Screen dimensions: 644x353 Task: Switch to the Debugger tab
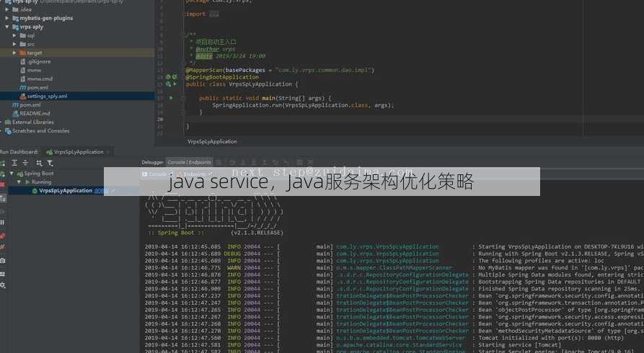tap(152, 162)
